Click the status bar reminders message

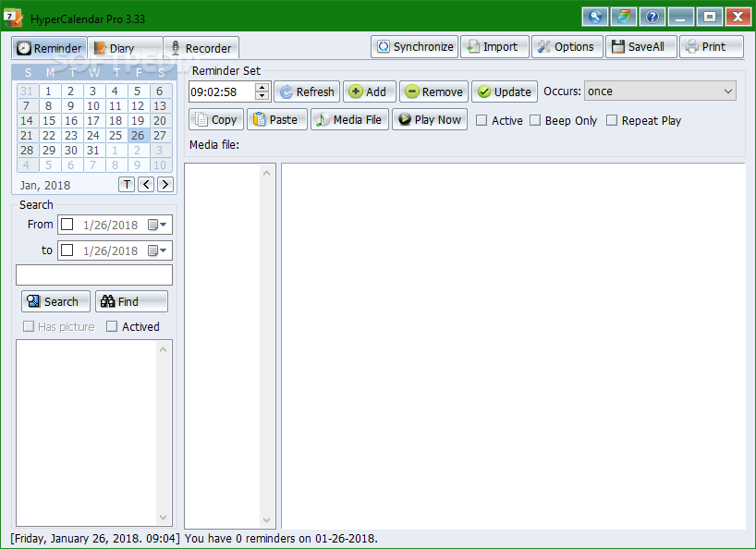281,539
